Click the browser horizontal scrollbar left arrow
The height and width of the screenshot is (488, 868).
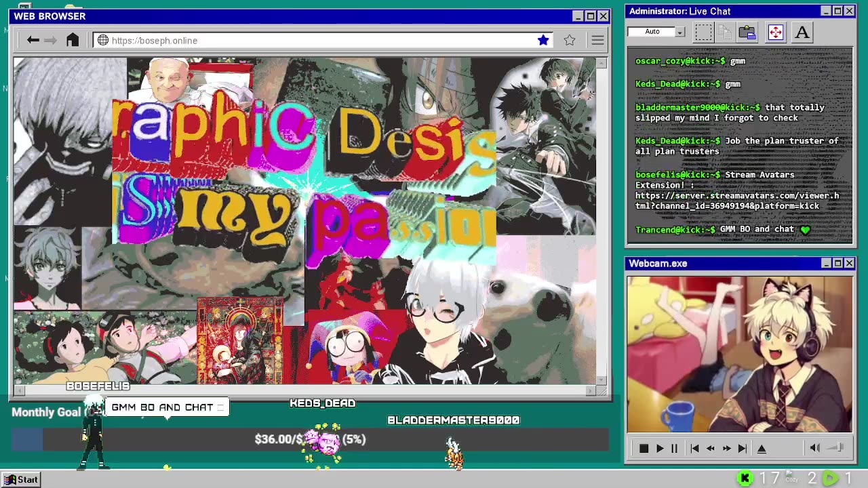[19, 390]
